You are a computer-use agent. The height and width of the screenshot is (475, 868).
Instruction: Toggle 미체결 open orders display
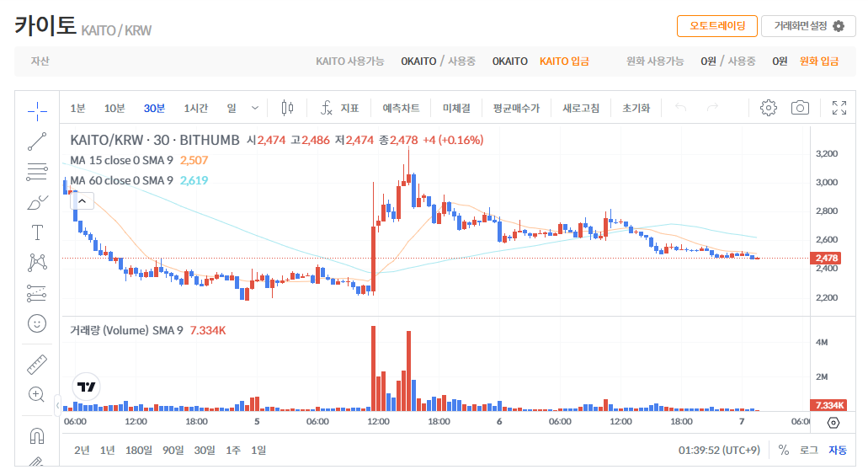pos(456,108)
